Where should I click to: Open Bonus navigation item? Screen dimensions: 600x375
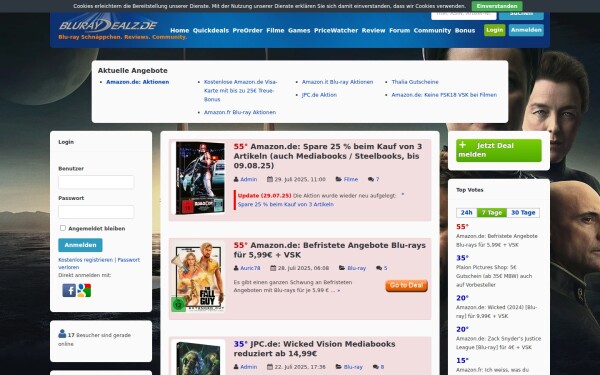point(465,30)
